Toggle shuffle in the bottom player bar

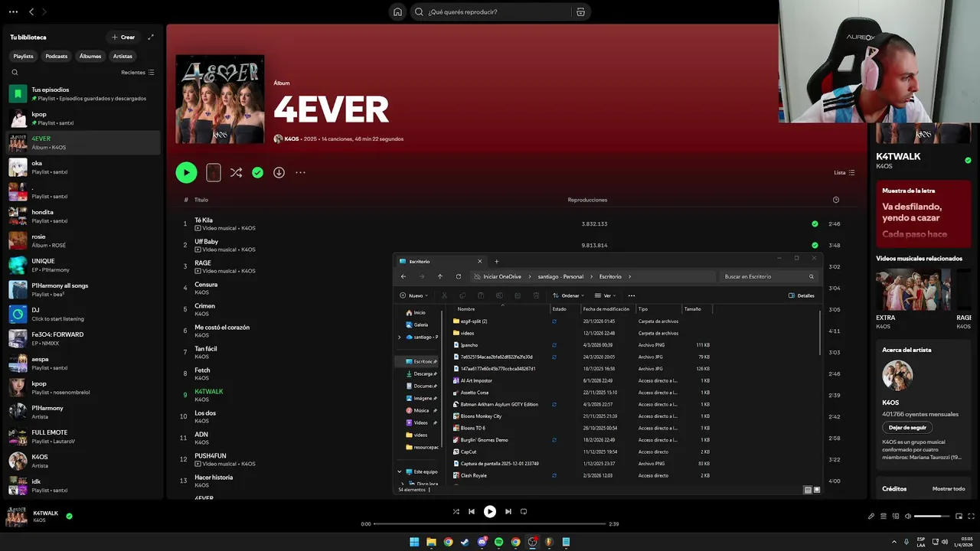click(x=456, y=511)
